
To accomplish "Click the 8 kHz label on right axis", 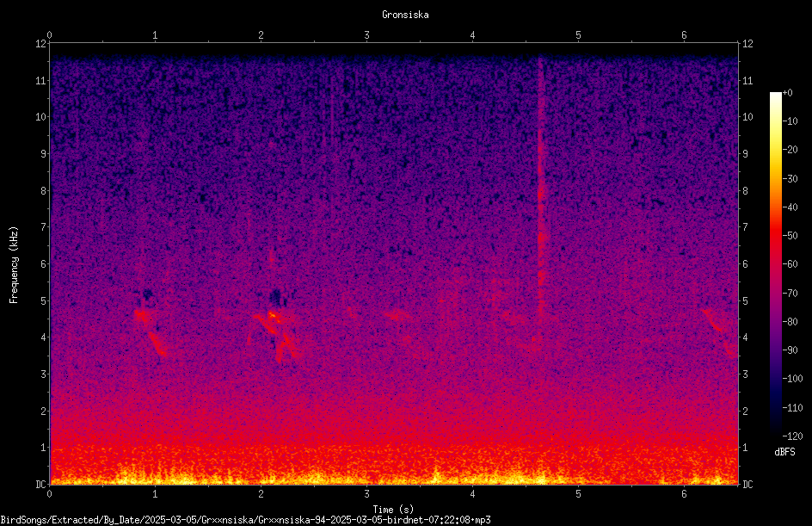I will [x=745, y=191].
